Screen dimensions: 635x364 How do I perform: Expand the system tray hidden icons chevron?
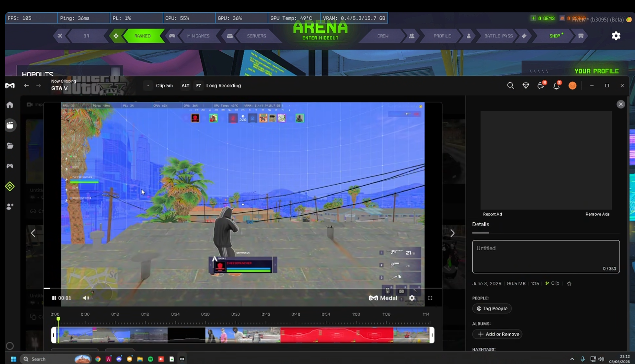click(572, 359)
